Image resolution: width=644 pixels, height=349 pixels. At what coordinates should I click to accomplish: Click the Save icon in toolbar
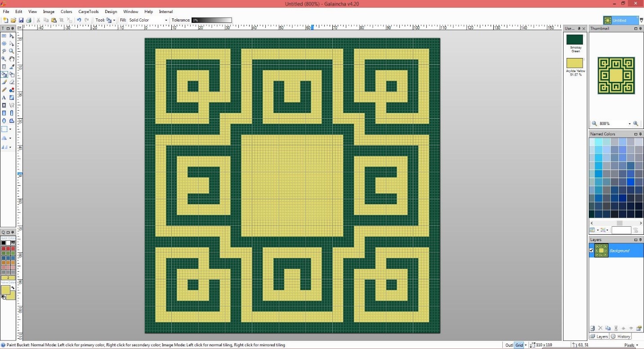(x=21, y=20)
